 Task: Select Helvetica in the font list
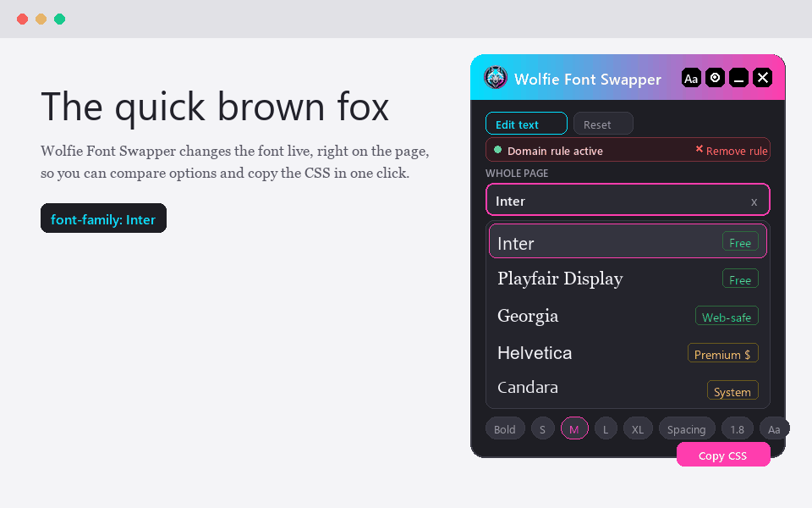click(628, 354)
